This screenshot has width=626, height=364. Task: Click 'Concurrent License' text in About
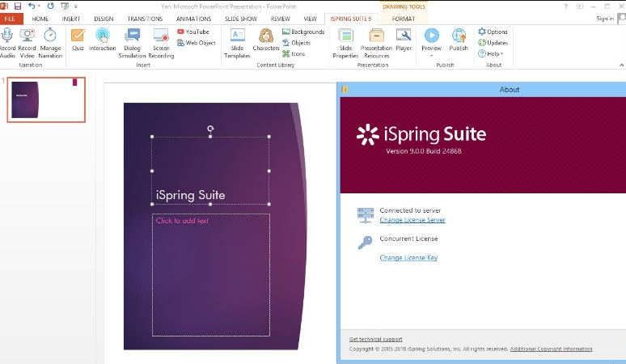408,239
